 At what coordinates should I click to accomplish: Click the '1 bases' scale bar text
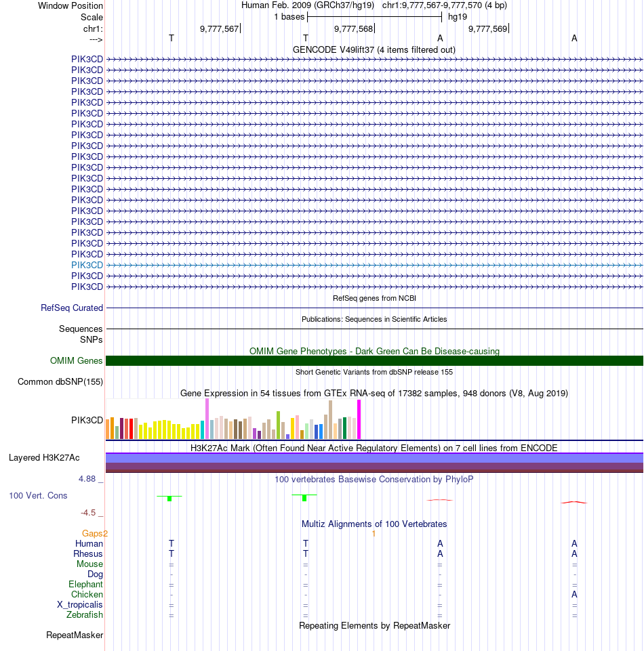289,17
